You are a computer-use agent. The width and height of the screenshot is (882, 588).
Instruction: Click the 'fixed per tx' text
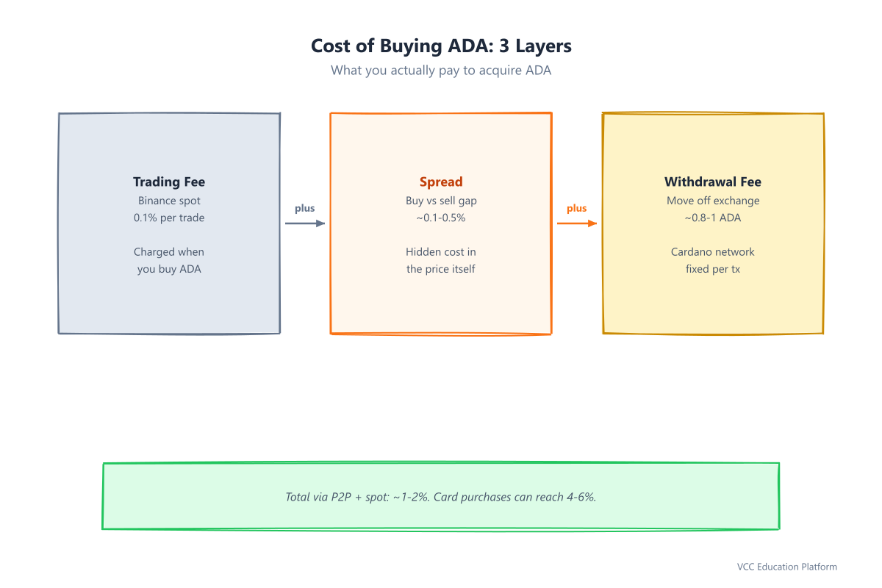coord(713,269)
